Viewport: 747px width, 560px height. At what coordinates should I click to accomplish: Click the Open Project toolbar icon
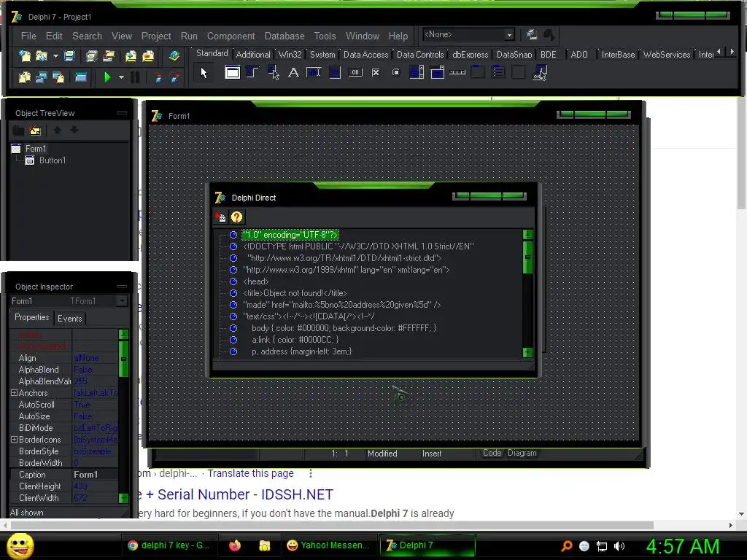point(109,55)
